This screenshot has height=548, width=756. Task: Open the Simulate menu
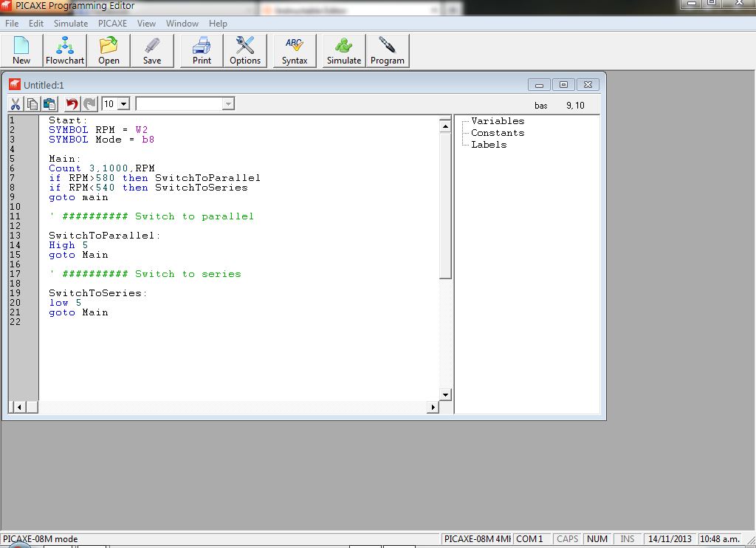[71, 23]
